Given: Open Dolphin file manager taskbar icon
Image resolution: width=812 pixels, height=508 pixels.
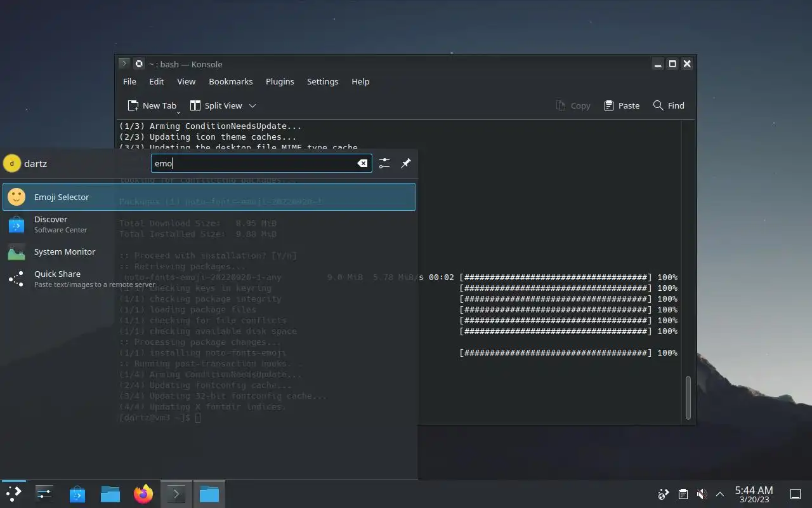Looking at the screenshot, I should [x=110, y=493].
